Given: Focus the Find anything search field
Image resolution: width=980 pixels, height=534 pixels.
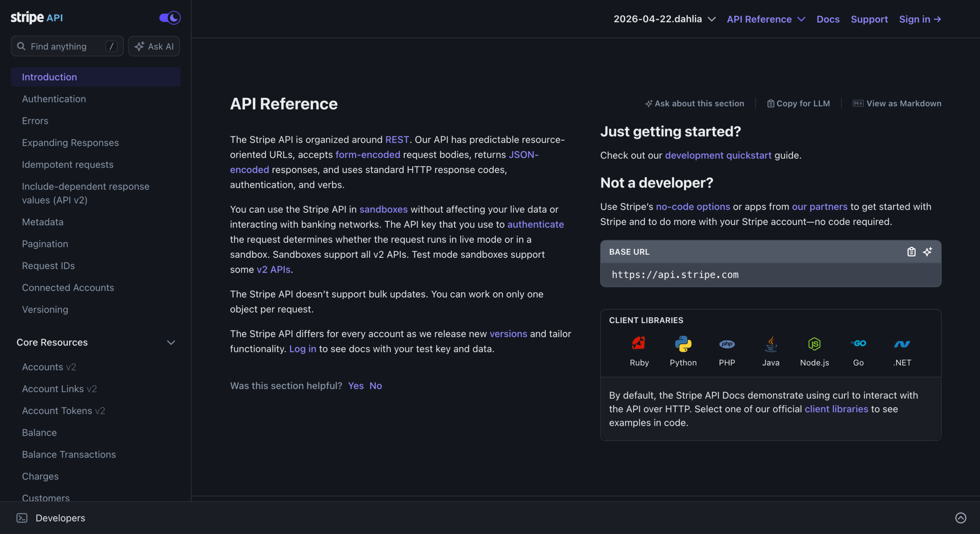Looking at the screenshot, I should tap(67, 46).
